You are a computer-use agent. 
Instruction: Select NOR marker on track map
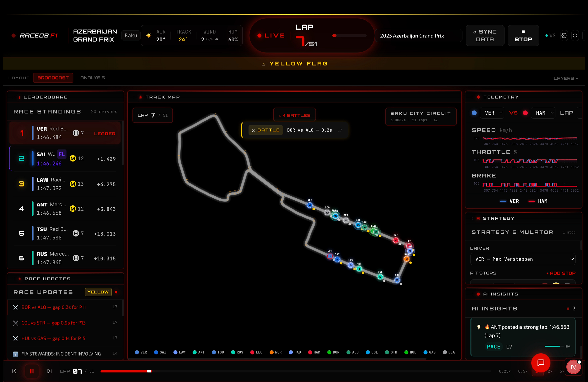406,259
